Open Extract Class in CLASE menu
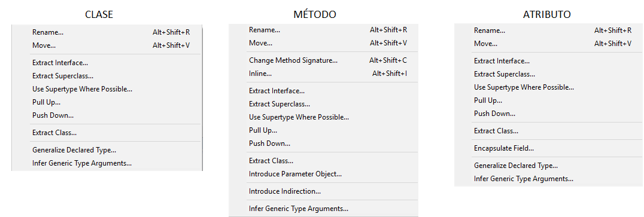 (107, 133)
